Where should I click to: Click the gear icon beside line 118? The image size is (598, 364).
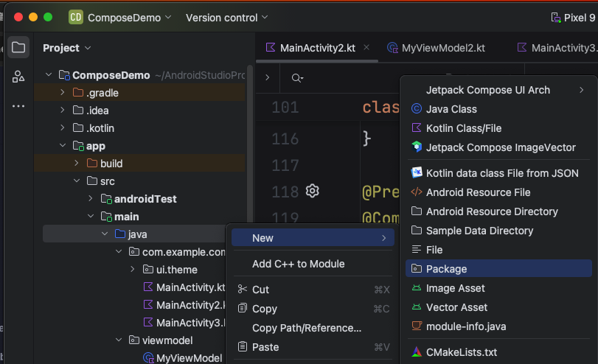(x=312, y=192)
